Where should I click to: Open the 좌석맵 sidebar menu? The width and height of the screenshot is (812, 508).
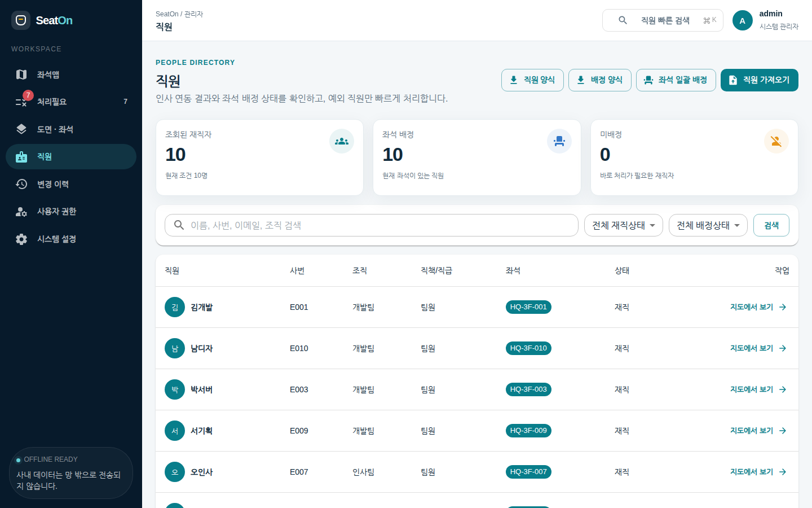click(71, 75)
